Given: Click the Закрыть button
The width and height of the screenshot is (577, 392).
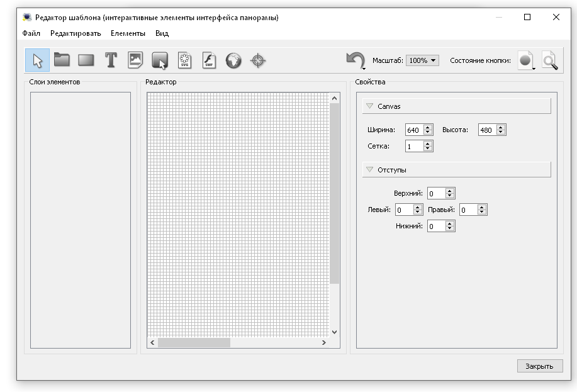Looking at the screenshot, I should (539, 366).
